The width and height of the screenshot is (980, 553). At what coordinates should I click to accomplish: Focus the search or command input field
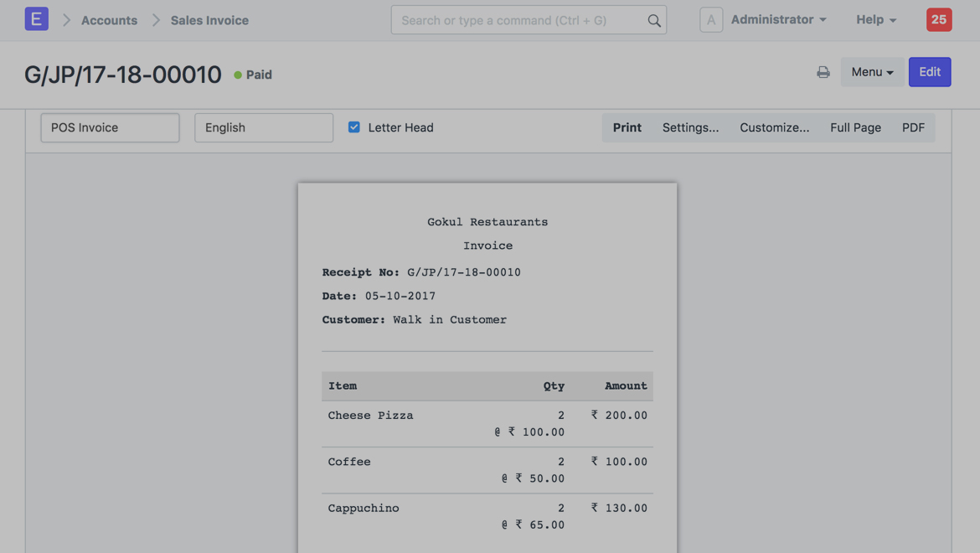(519, 20)
